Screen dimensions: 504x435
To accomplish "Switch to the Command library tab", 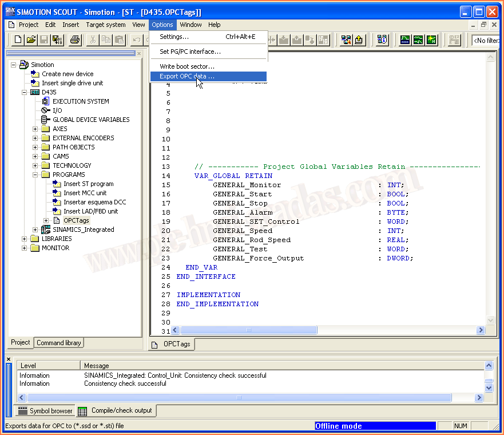I will tap(59, 343).
